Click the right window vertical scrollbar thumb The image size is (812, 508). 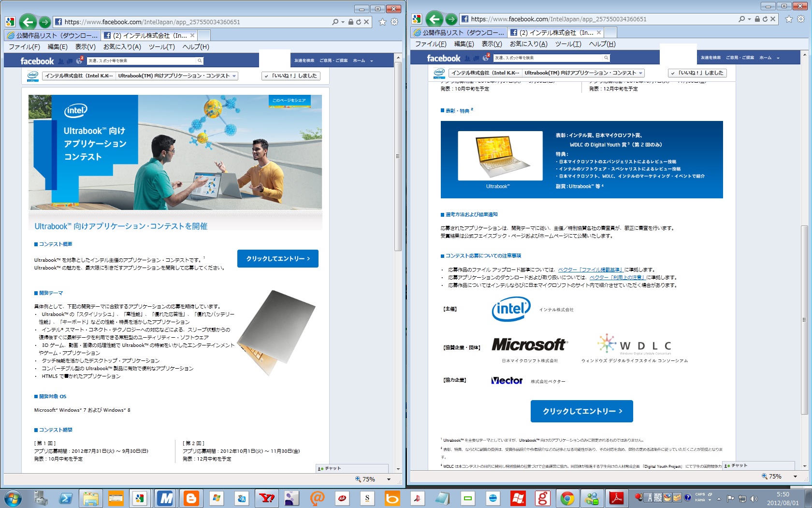click(x=804, y=319)
